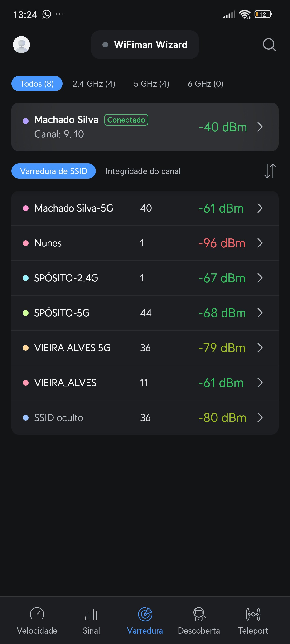290x644 pixels.
Task: Open the Teleport icon
Action: pyautogui.click(x=253, y=614)
